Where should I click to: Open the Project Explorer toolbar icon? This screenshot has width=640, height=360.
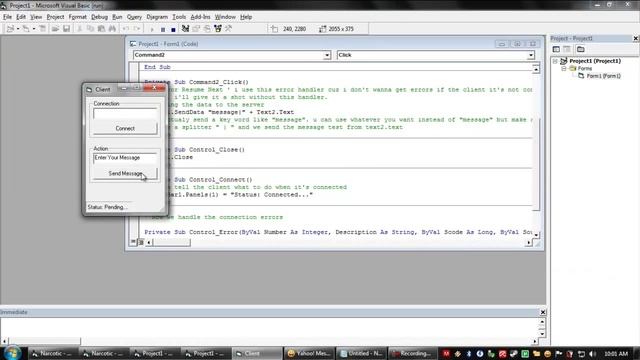(185, 29)
